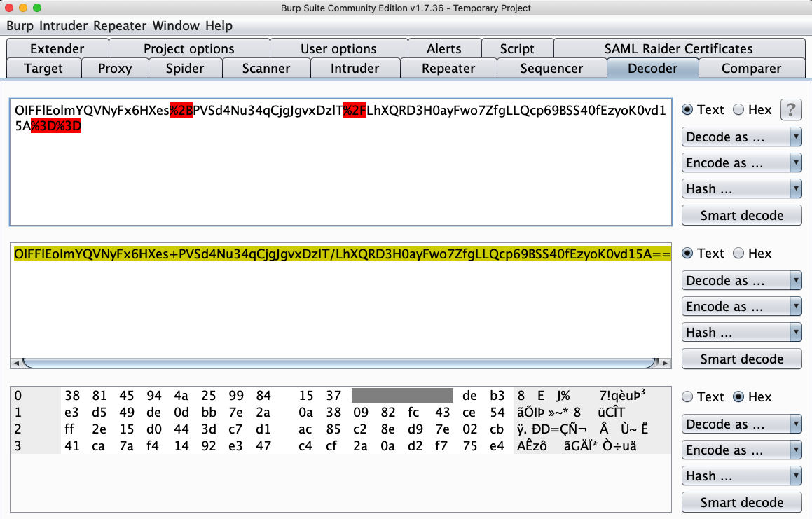Switch to the Scanner tab
This screenshot has height=519, width=812.
click(x=266, y=69)
